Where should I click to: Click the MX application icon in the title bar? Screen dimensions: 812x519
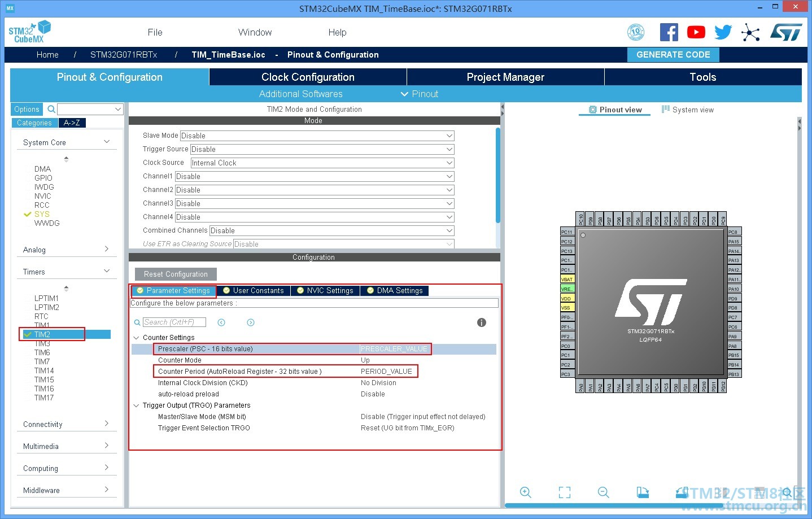pyautogui.click(x=10, y=8)
